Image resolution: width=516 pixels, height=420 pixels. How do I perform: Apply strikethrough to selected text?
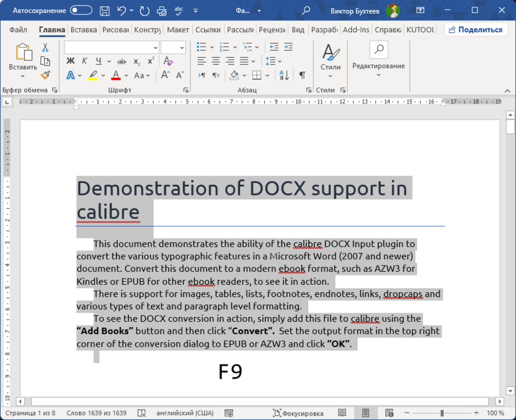pos(121,60)
